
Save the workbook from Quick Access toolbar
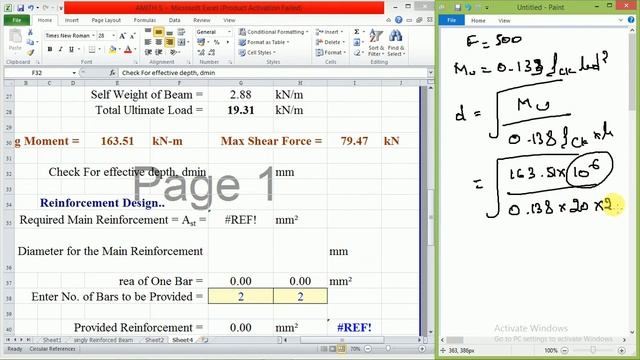(20, 8)
